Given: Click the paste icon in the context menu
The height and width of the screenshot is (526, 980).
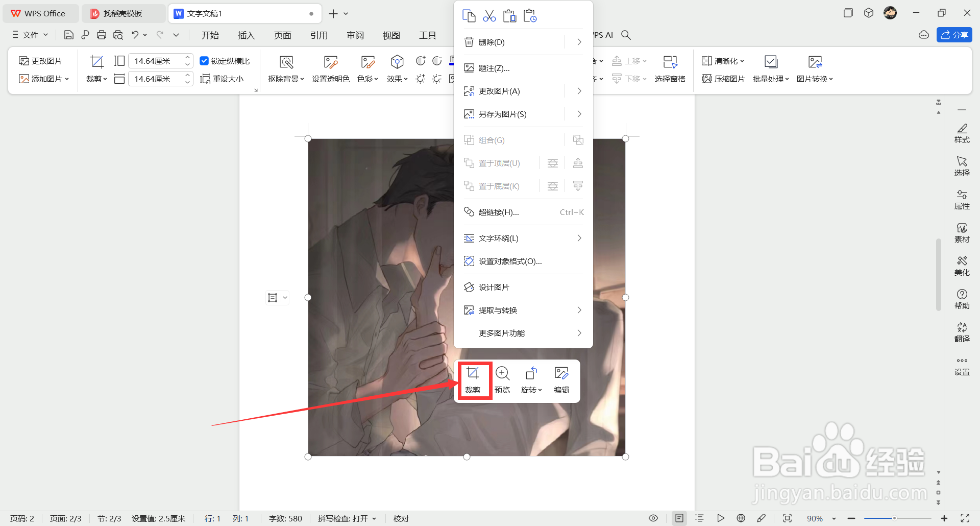Looking at the screenshot, I should coord(509,16).
